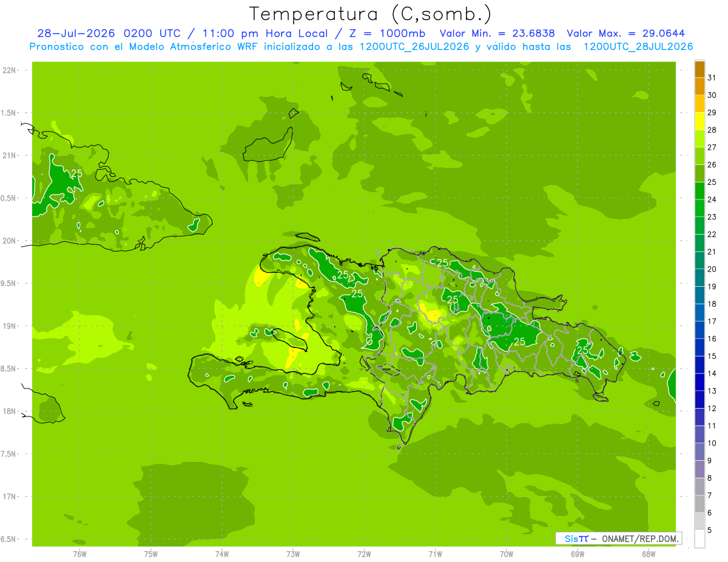Image resolution: width=728 pixels, height=562 pixels.
Task: Click the '71W' longitude axis label
Action: point(435,554)
